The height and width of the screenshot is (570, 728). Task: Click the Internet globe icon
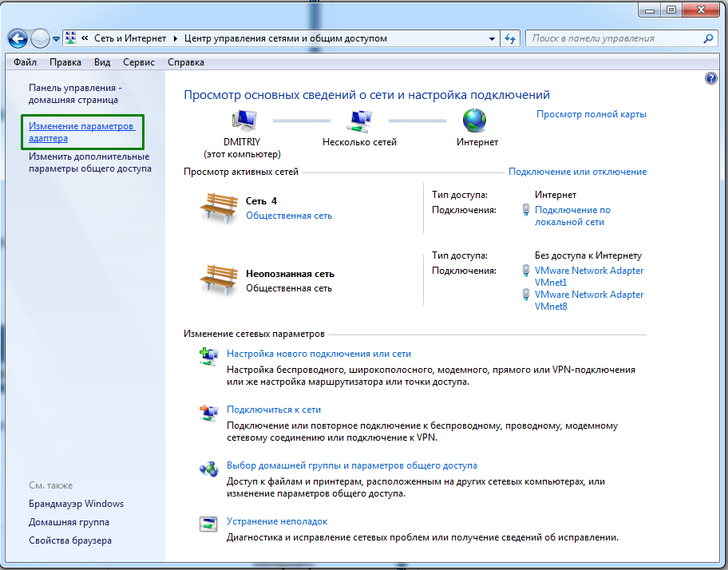475,121
